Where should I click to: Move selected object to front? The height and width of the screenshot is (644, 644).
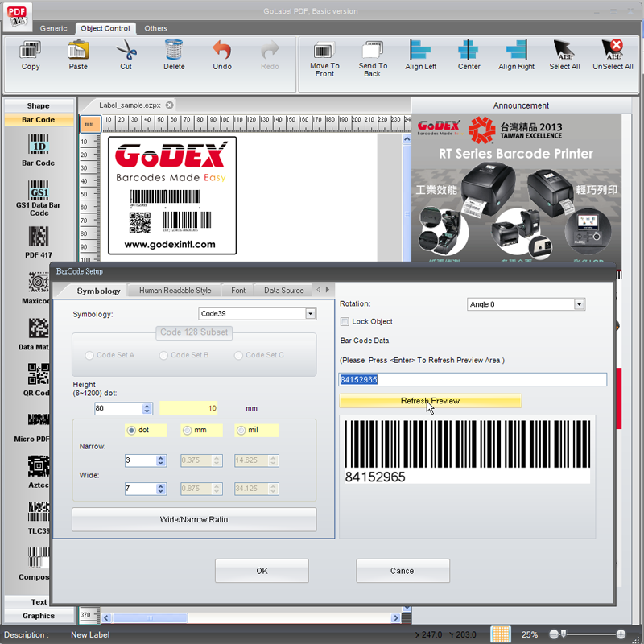coord(324,60)
